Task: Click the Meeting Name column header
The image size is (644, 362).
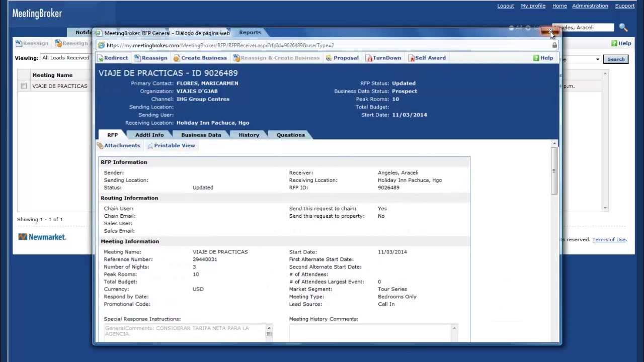Action: coord(52,75)
